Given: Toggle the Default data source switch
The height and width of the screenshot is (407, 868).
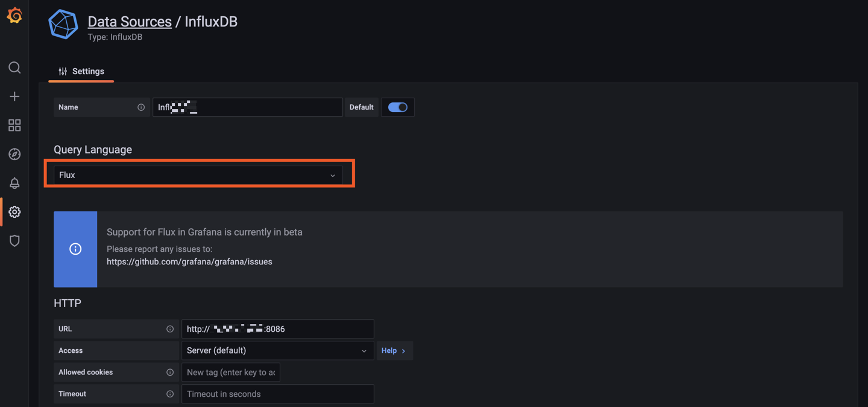Looking at the screenshot, I should (x=397, y=107).
